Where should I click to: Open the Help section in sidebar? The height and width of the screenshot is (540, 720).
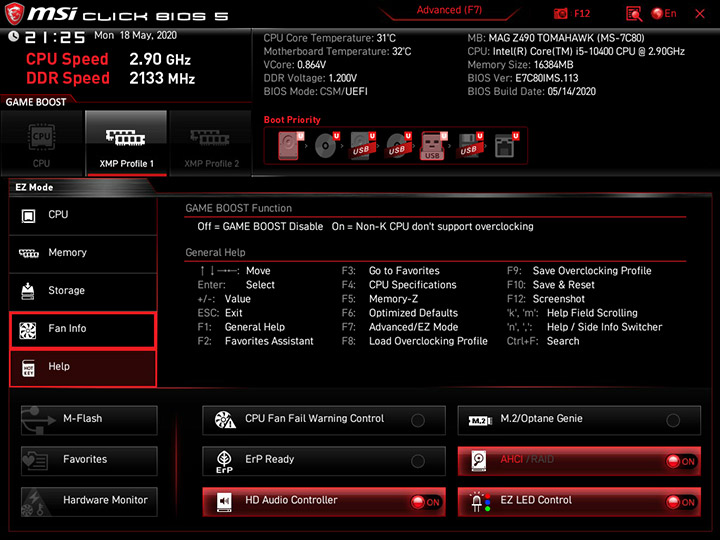83,367
